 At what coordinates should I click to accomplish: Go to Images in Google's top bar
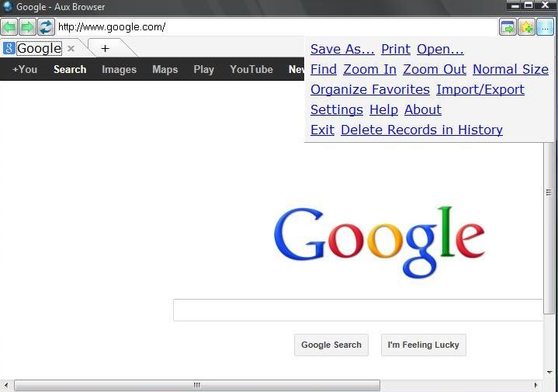120,69
